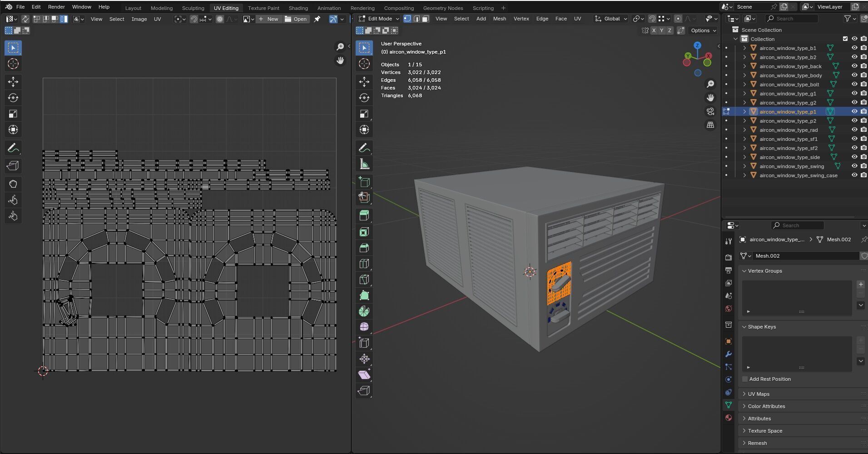
Task: Add a new workspace with plus tab
Action: (x=503, y=8)
